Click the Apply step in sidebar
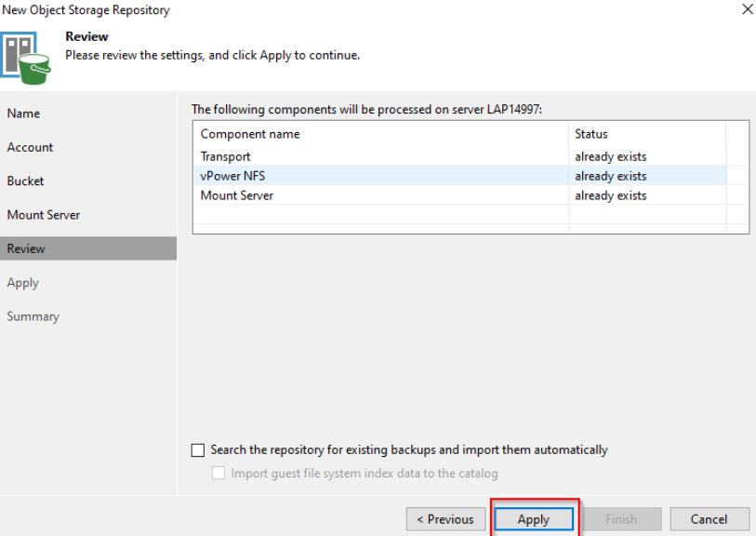 click(x=23, y=283)
